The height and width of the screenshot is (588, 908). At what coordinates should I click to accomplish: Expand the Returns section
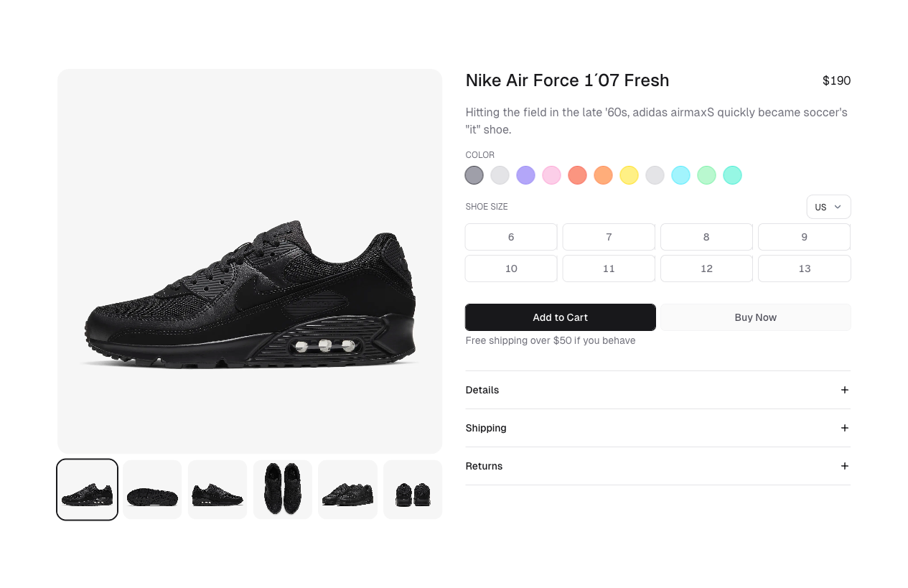tap(658, 466)
